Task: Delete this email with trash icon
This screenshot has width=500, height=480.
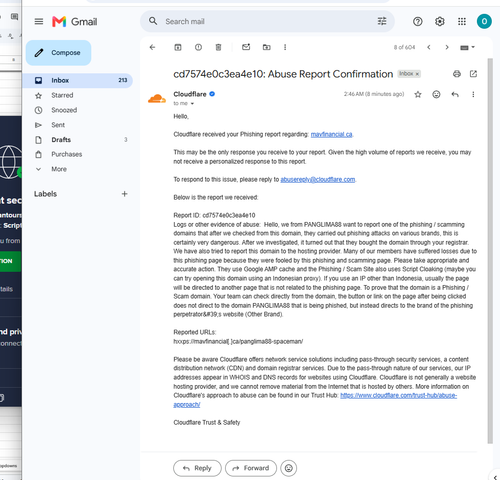Action: point(218,47)
